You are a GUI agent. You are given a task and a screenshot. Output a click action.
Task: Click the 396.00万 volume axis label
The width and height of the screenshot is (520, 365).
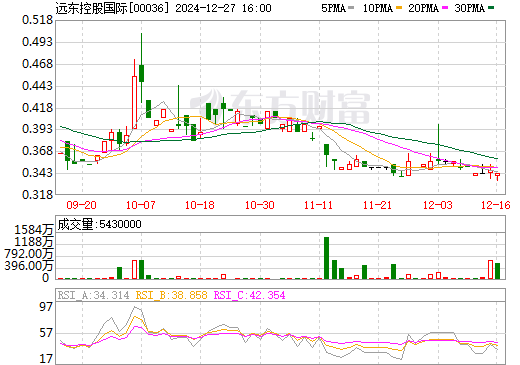tap(29, 266)
